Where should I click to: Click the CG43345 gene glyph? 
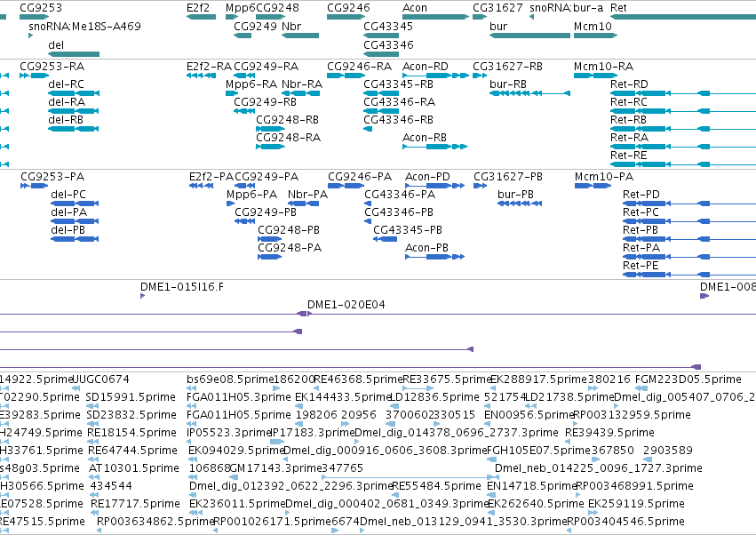pos(381,36)
